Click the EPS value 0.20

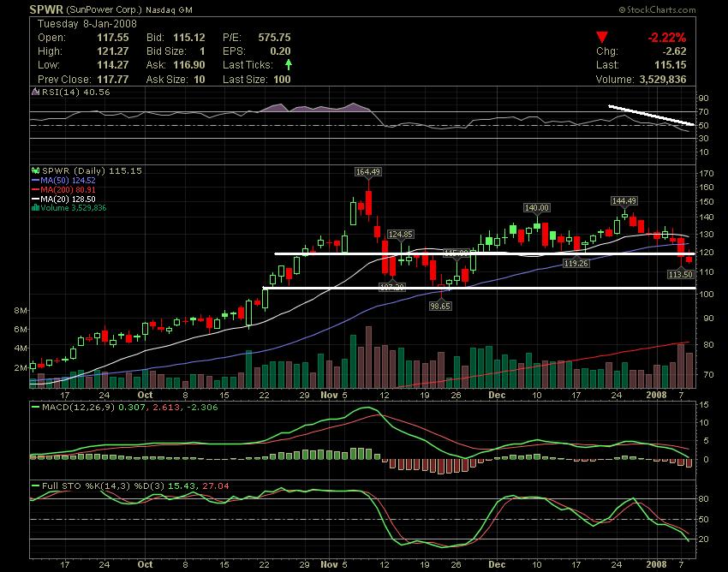pyautogui.click(x=280, y=51)
